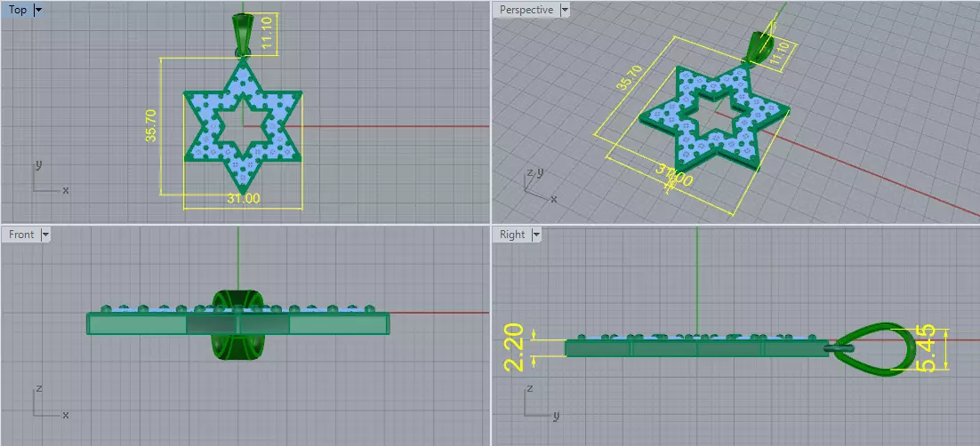Click the Perspective viewport title label
Screen dimensions: 980x446
click(526, 10)
